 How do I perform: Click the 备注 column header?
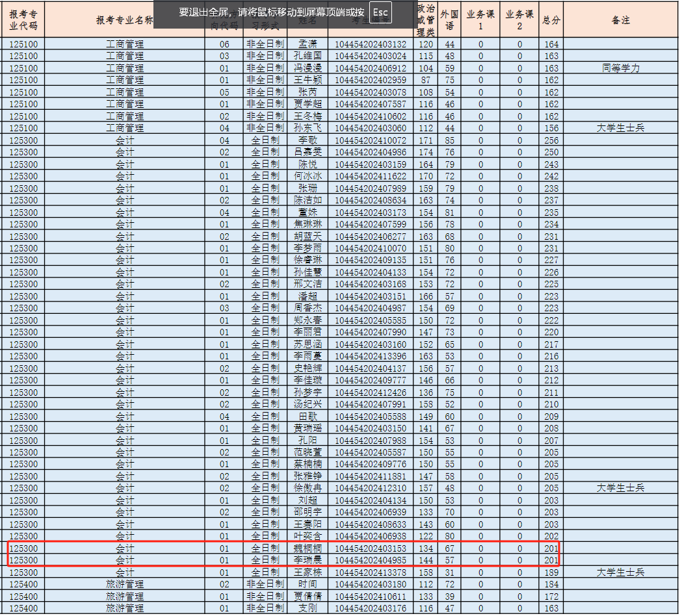(x=620, y=20)
